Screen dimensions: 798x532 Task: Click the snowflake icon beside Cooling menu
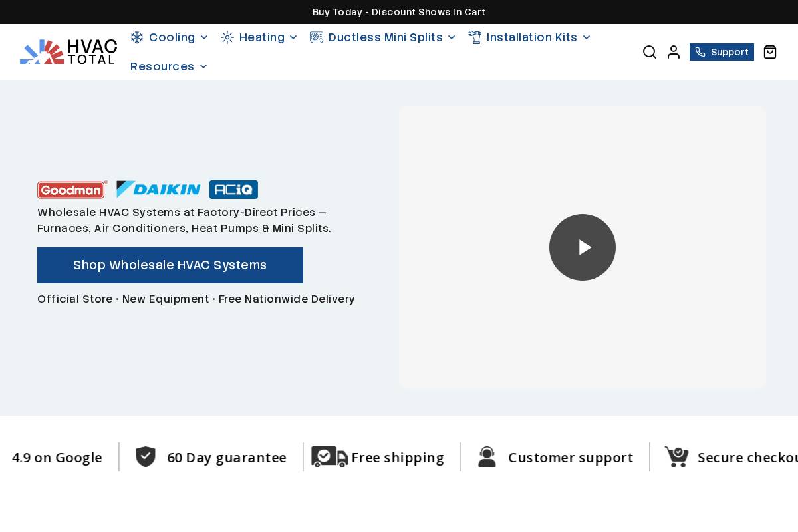click(x=137, y=37)
